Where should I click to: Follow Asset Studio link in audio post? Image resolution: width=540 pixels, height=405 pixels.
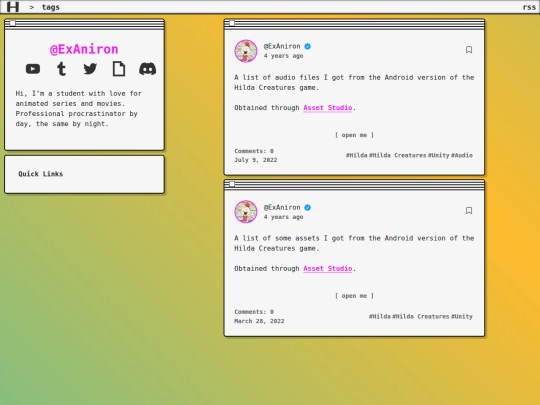[x=328, y=108]
